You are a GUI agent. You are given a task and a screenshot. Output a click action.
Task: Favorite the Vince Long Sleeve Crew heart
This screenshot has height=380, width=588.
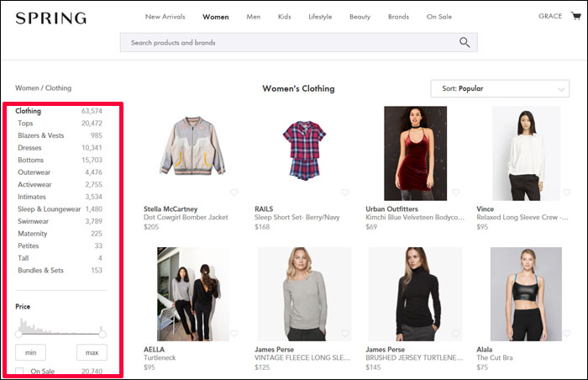click(x=567, y=193)
